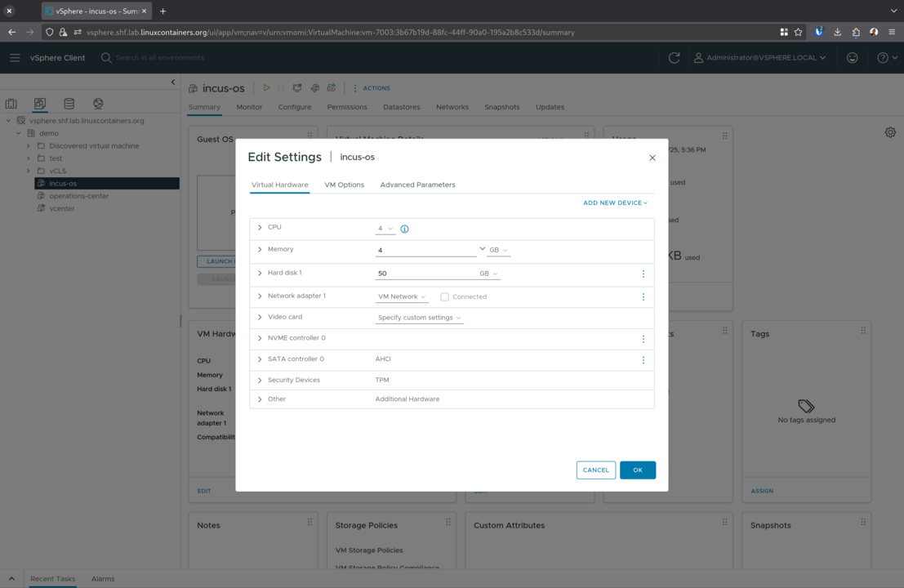This screenshot has height=588, width=904.
Task: Open Hard disk 1 options menu
Action: coord(643,274)
